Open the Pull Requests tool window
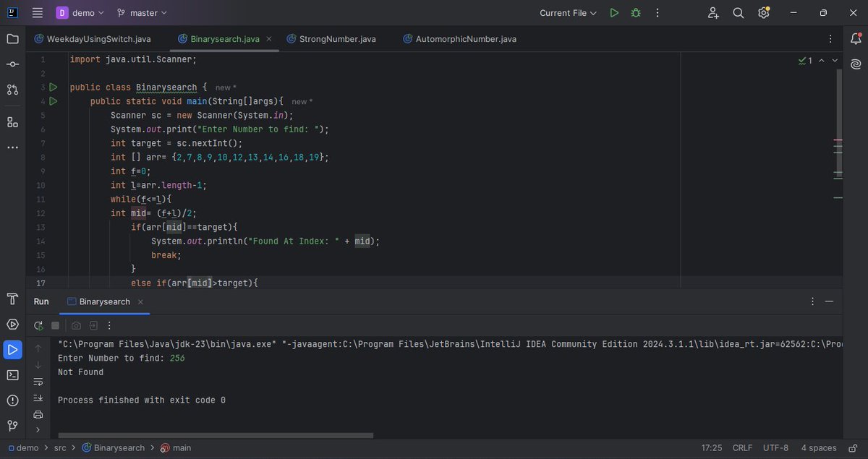This screenshot has height=459, width=868. (x=12, y=90)
